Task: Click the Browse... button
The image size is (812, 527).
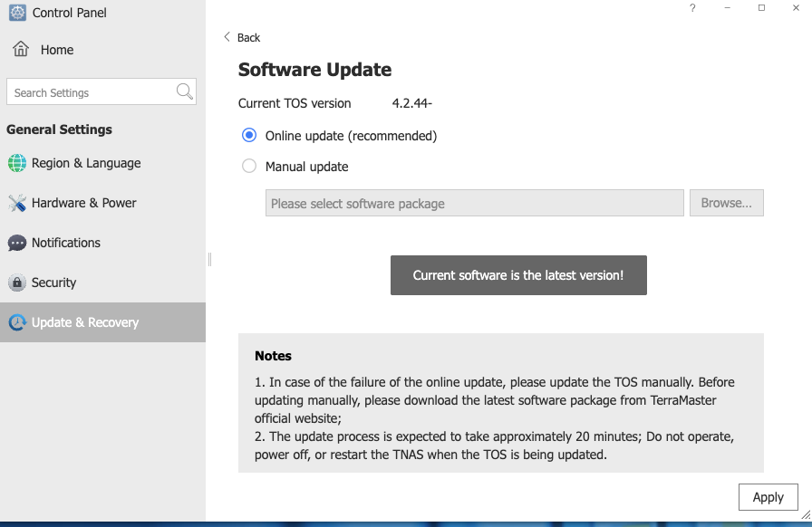Action: [x=727, y=203]
